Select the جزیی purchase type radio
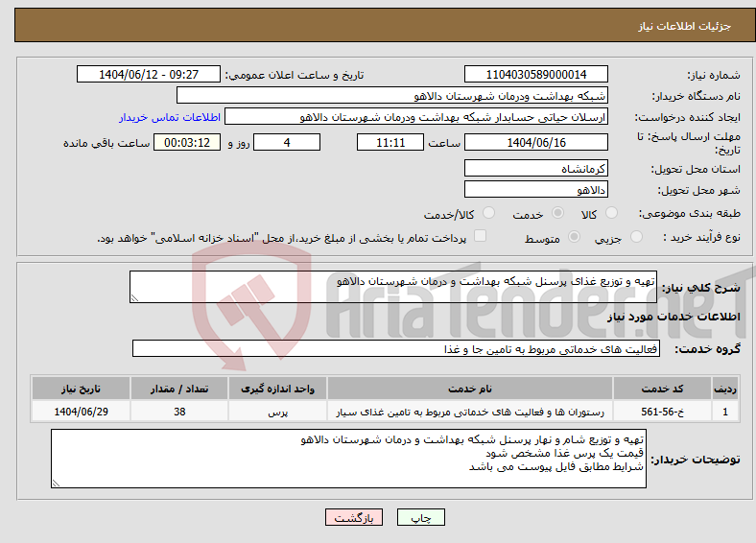The image size is (756, 543). pyautogui.click(x=636, y=236)
